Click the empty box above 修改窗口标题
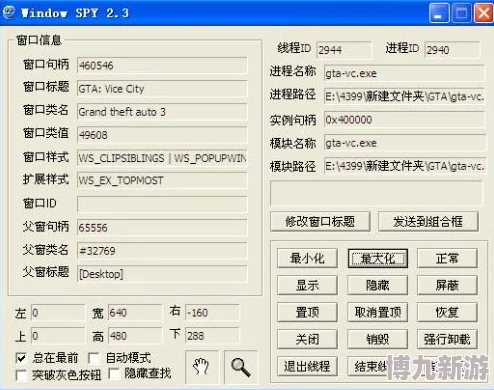 [377, 193]
